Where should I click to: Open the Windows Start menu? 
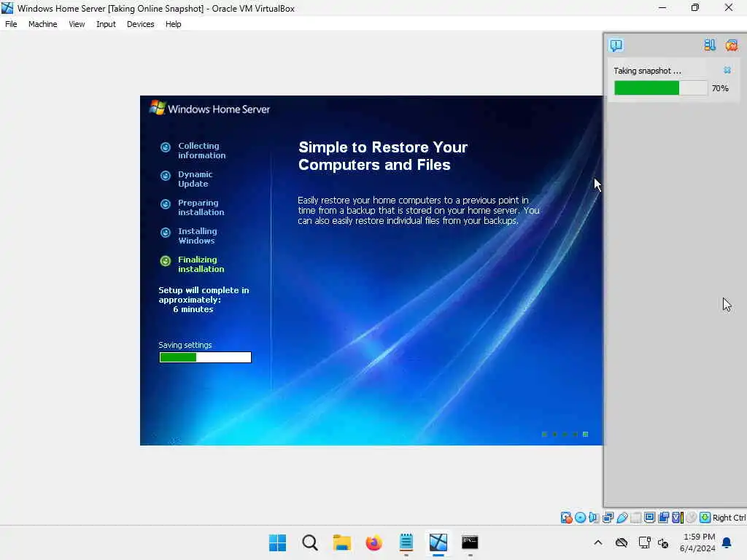[277, 542]
